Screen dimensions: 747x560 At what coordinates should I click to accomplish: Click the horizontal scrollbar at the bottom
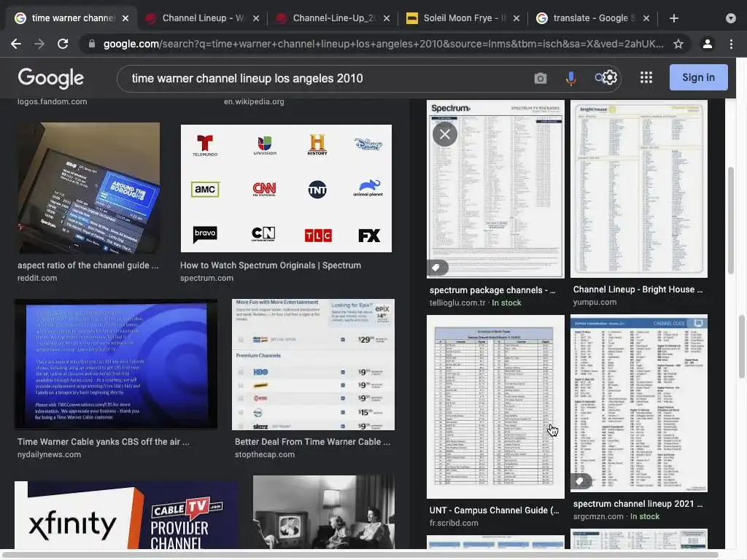(x=359, y=555)
